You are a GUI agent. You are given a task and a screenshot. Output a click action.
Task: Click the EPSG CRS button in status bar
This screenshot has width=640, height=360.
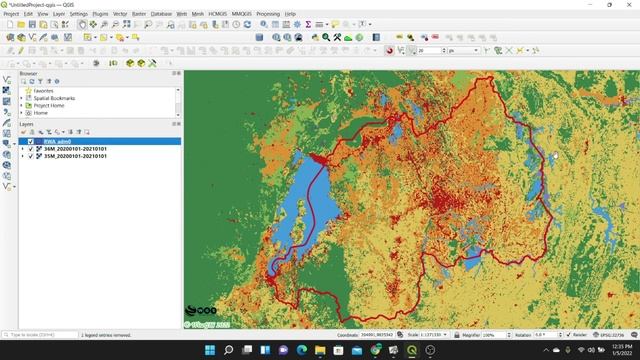click(x=608, y=335)
